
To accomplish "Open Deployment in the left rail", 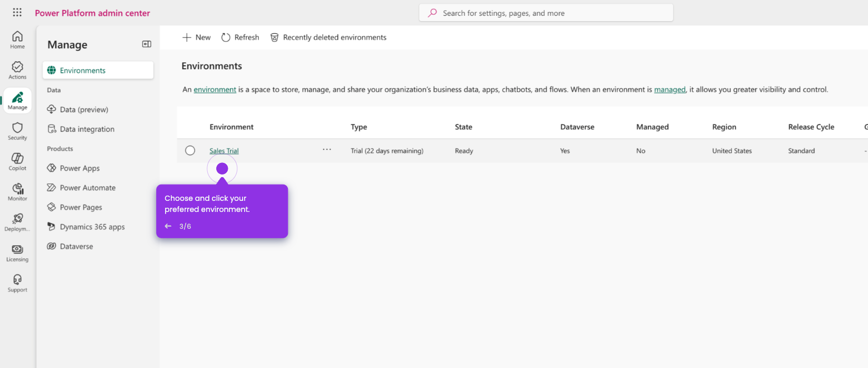I will (x=17, y=222).
